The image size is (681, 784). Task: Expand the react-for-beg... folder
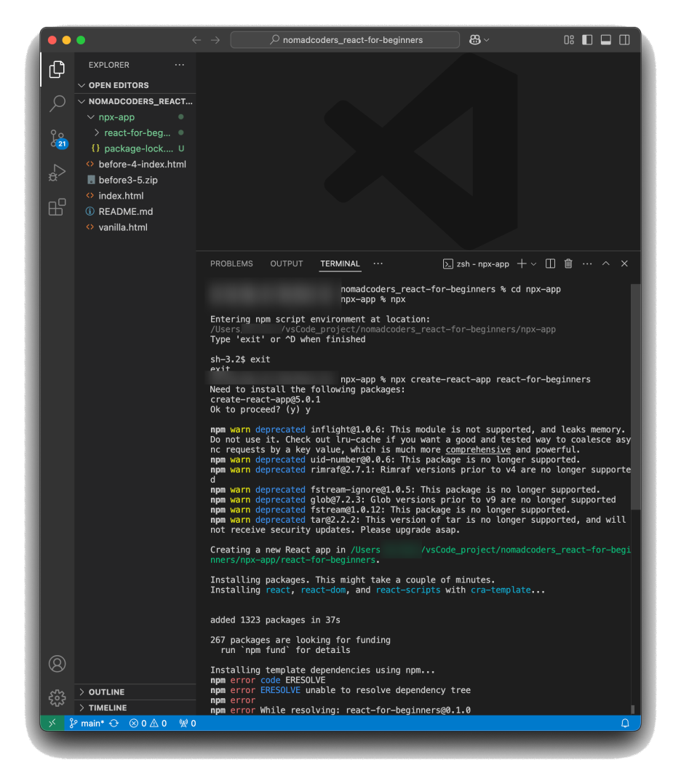click(135, 133)
